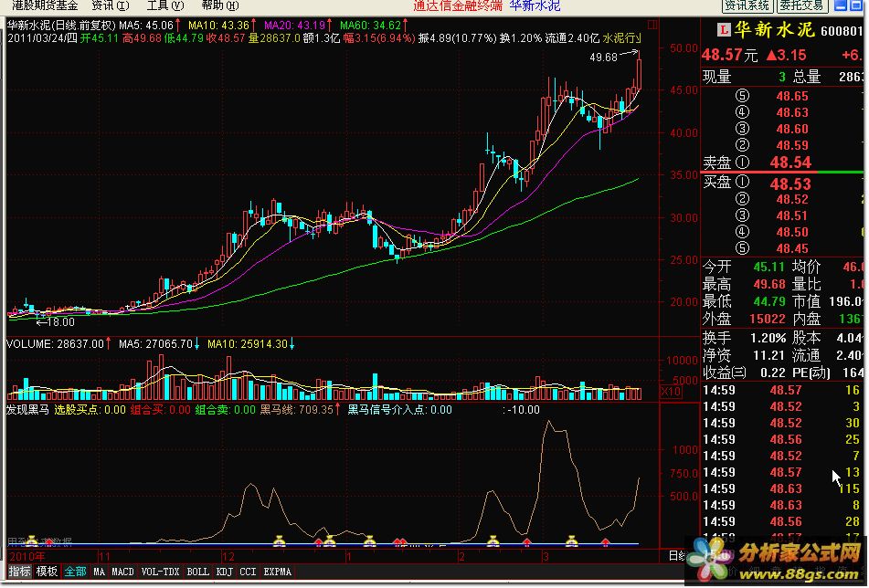Open the 工具(V) menu
869x588 pixels.
[x=165, y=6]
